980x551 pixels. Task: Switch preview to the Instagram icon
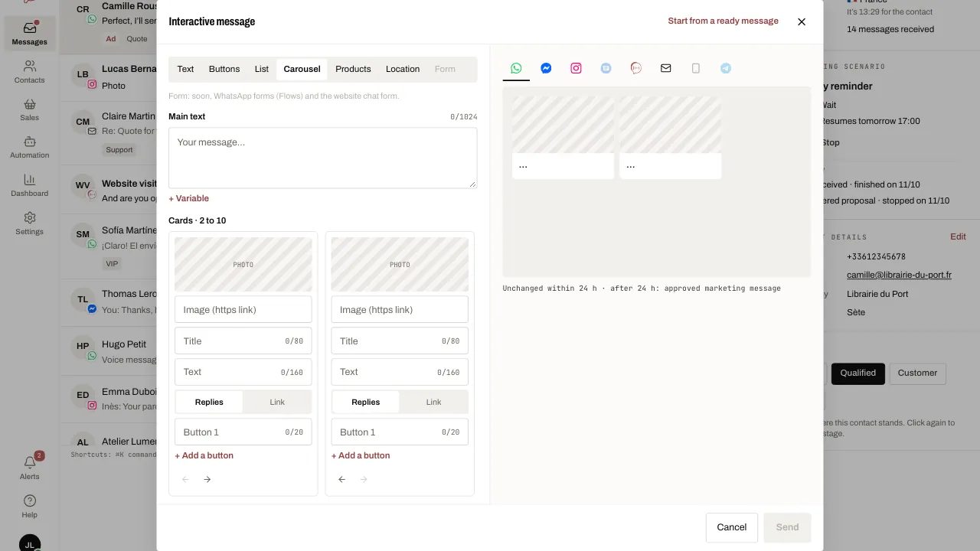(576, 68)
